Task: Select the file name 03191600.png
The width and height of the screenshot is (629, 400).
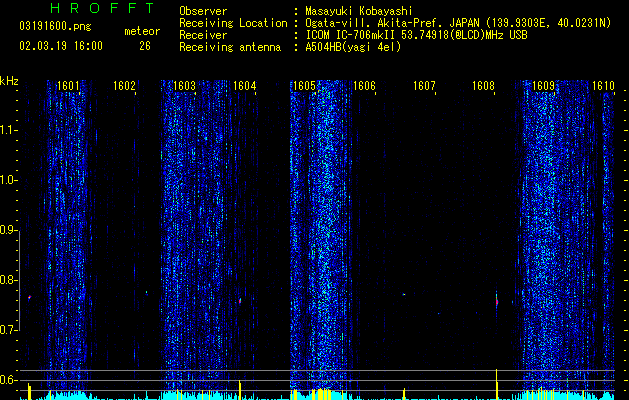Action: pos(55,27)
